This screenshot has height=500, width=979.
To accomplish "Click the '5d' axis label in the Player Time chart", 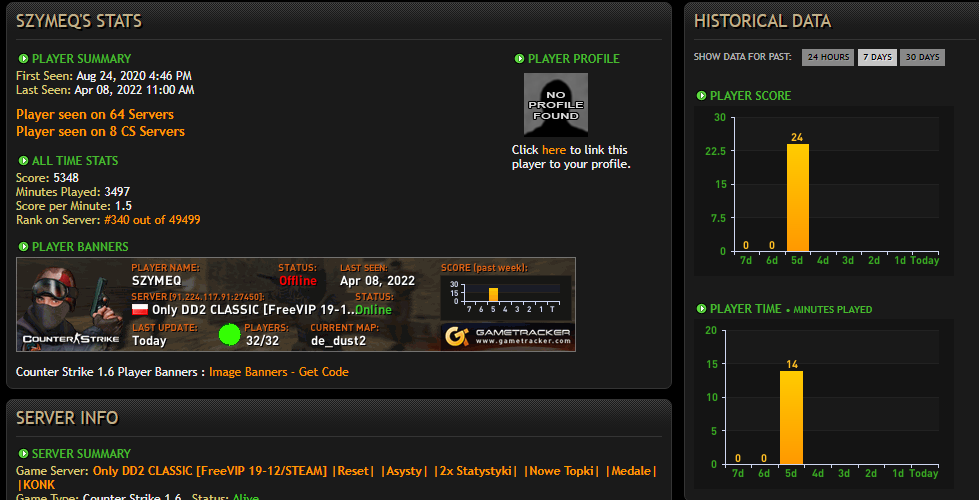I will pyautogui.click(x=790, y=473).
